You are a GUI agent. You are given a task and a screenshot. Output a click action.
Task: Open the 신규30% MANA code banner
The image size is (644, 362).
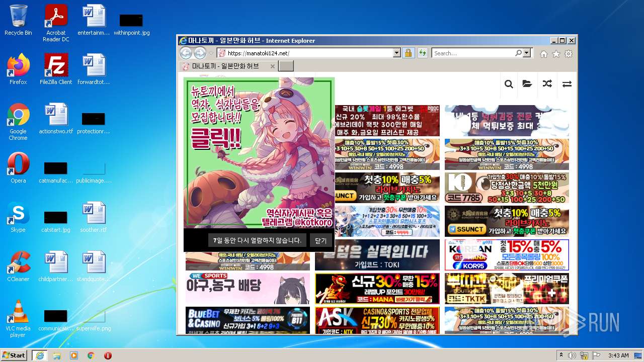(377, 289)
